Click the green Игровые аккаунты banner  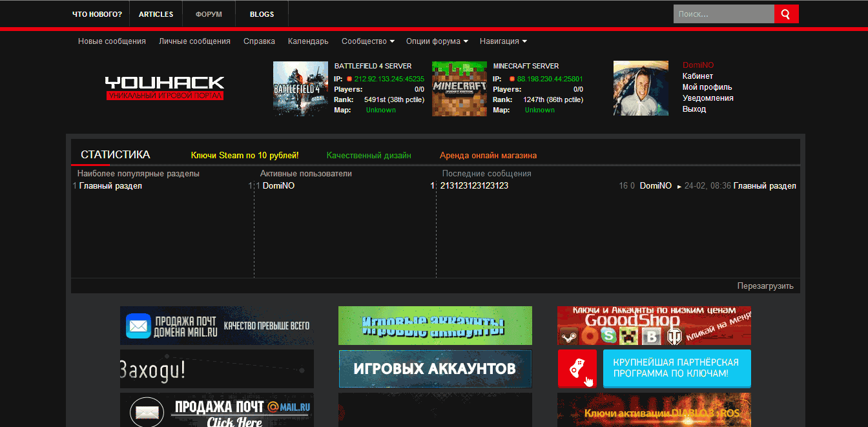click(x=435, y=326)
